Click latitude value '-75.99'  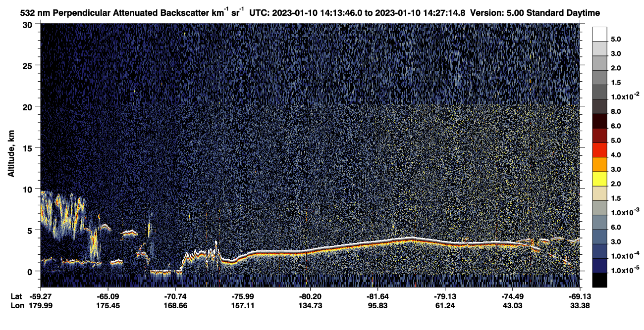(242, 297)
